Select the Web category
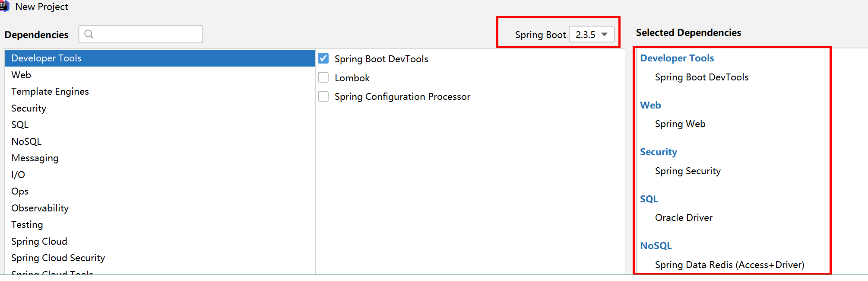 tap(21, 75)
